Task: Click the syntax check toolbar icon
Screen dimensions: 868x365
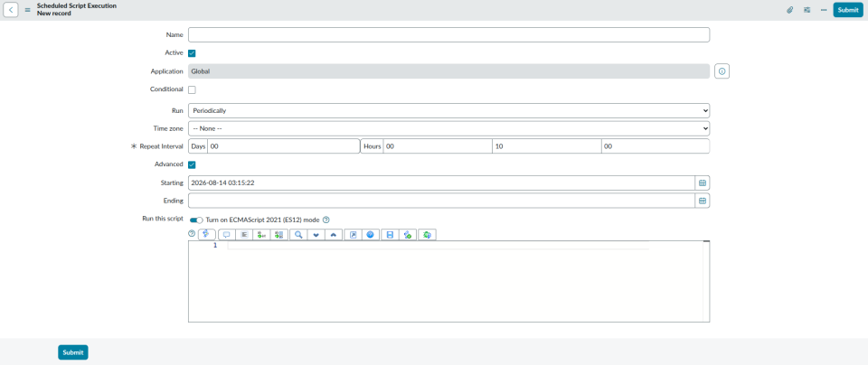Action: pos(408,235)
